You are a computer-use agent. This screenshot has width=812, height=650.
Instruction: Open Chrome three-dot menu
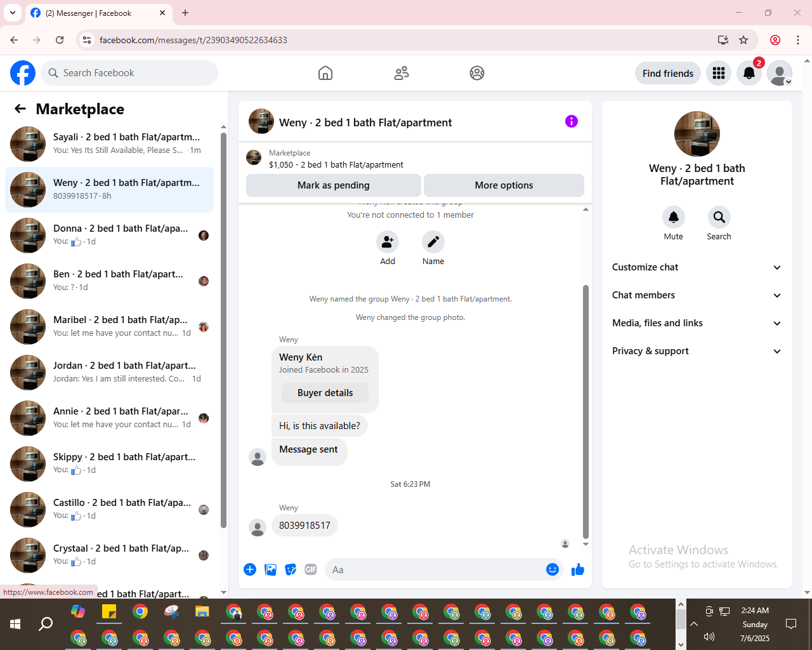(798, 40)
